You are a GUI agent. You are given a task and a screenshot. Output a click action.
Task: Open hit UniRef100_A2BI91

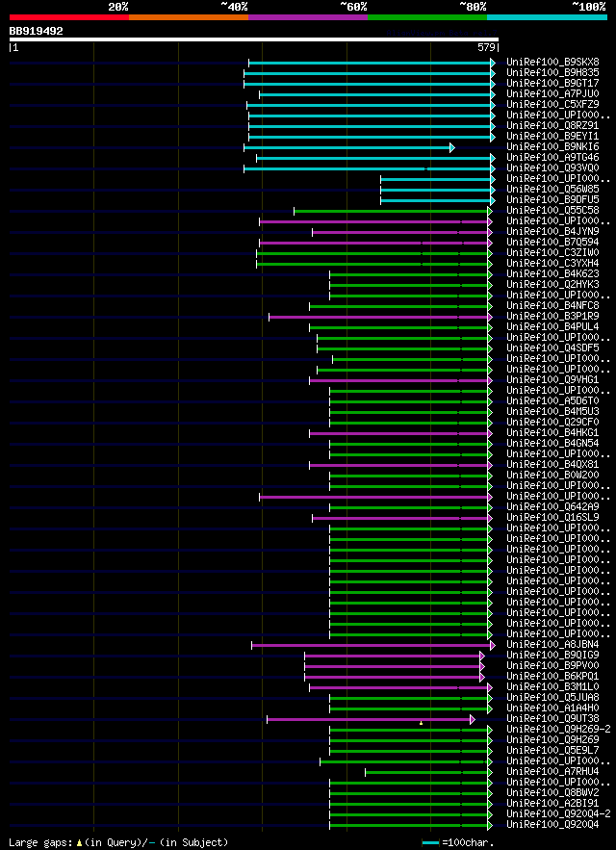pos(552,803)
